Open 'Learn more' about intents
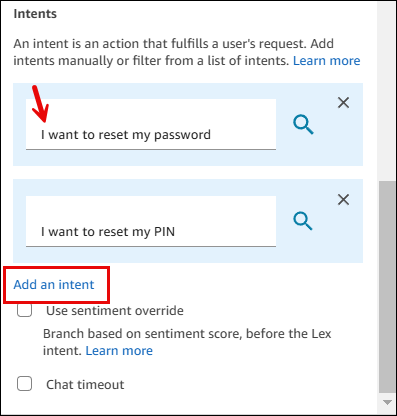The image size is (397, 416). 326,61
